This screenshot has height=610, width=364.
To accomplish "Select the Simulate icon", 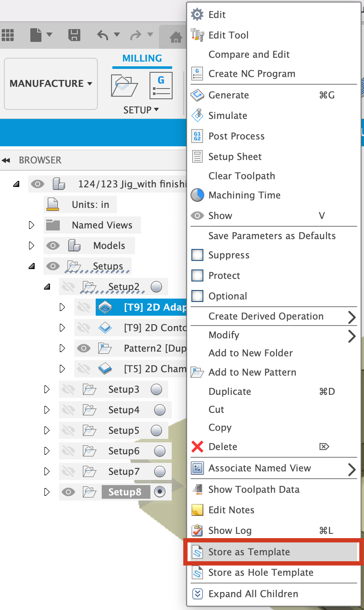I will (197, 115).
